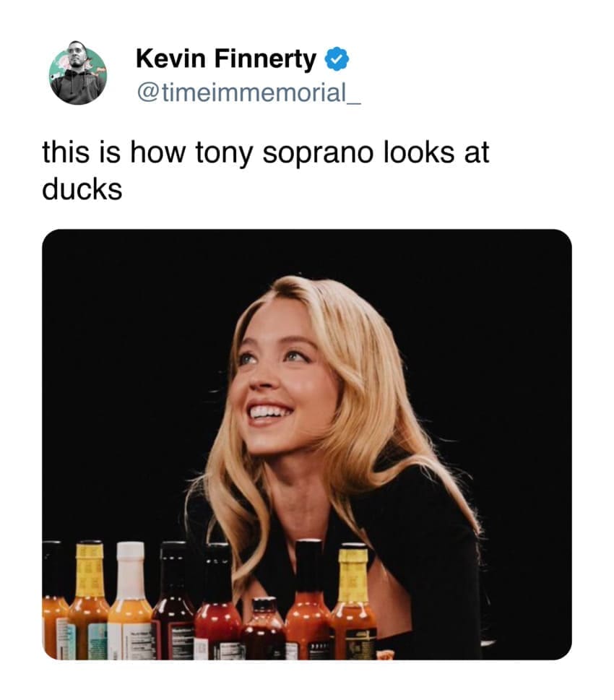Click the partially cut-off bottle at far left
Viewport: 614px width, 700px height.
52,607
